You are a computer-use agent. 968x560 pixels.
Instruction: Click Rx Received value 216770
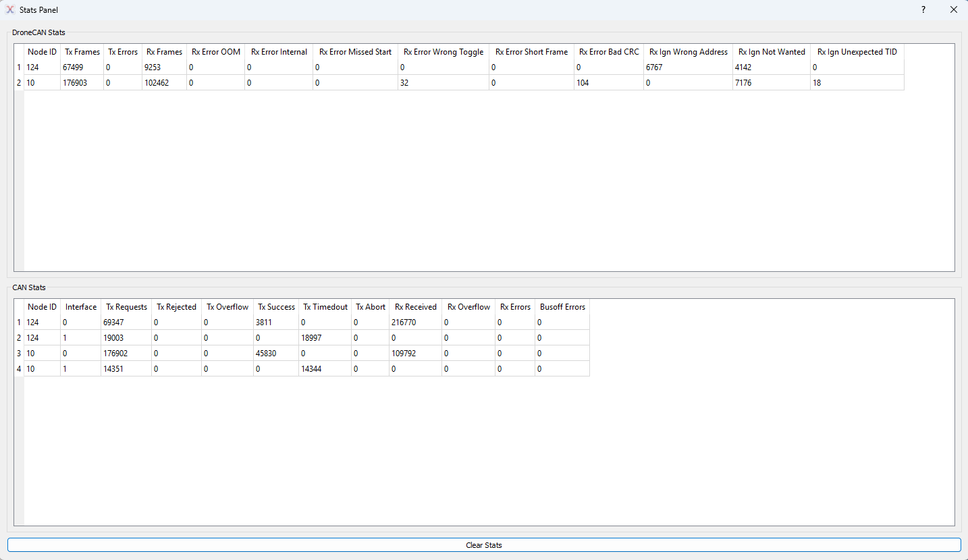[x=414, y=323]
